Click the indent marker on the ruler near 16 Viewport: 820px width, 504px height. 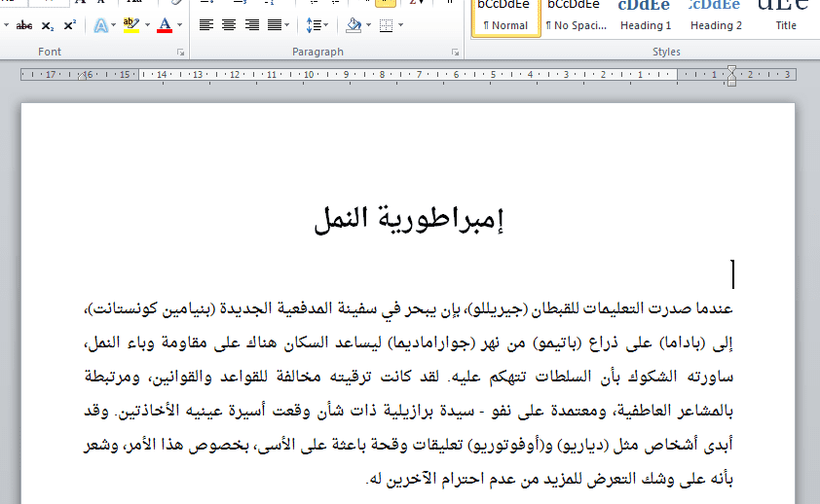(x=82, y=76)
